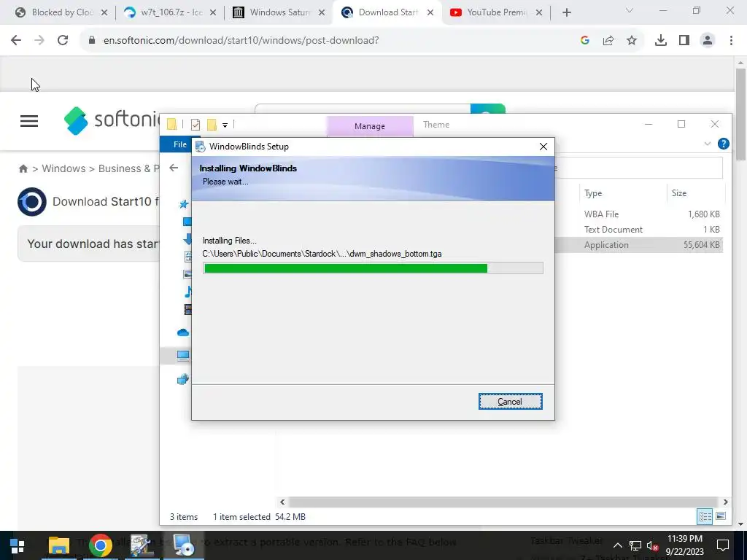Open the Business & P breadcrumb link
Image resolution: width=747 pixels, height=560 pixels.
[128, 168]
